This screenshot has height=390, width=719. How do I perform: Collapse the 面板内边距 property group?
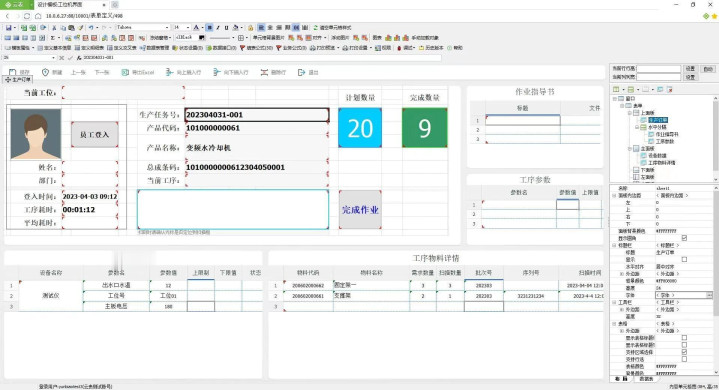(x=614, y=196)
